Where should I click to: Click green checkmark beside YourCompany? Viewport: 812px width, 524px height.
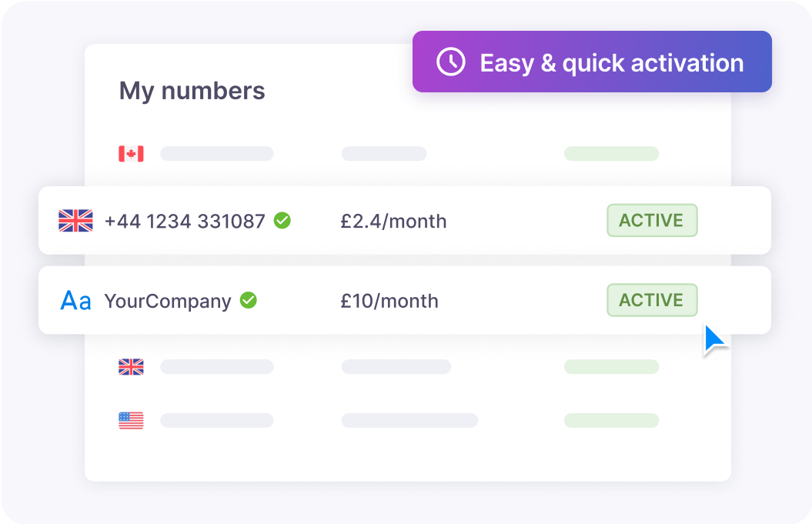pos(249,300)
